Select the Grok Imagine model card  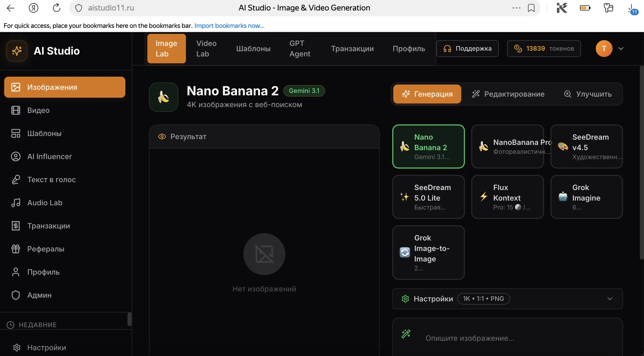click(587, 197)
